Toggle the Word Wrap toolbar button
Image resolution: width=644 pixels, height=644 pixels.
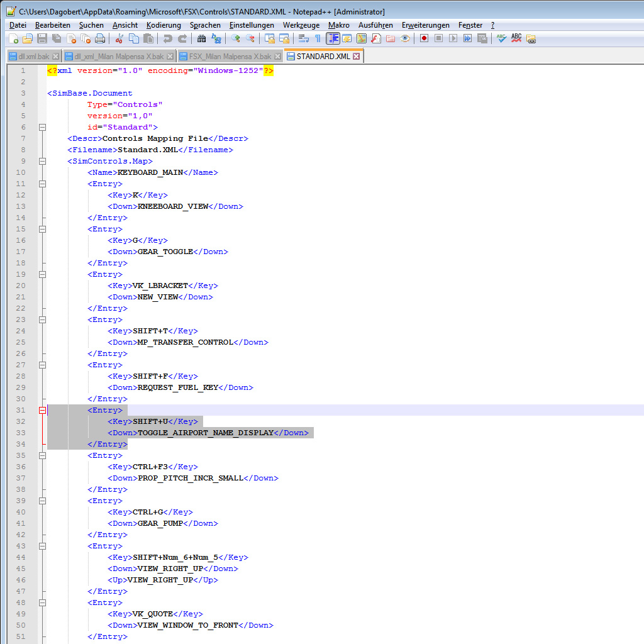(303, 38)
